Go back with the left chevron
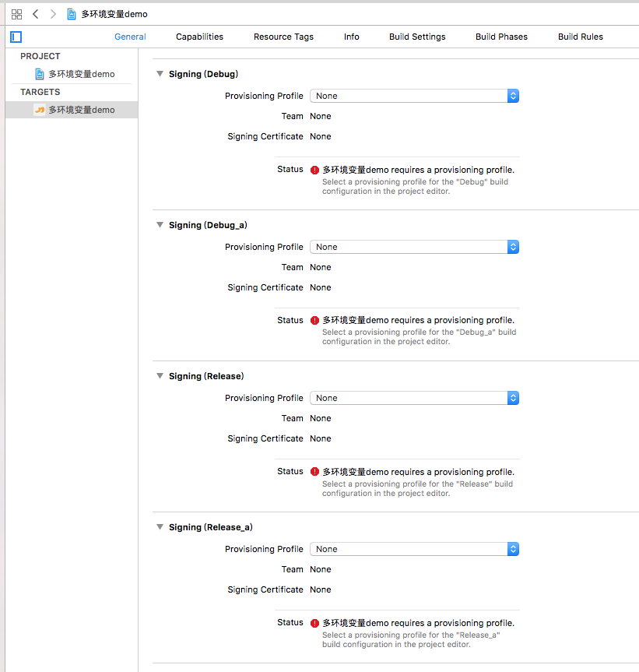 (x=36, y=14)
